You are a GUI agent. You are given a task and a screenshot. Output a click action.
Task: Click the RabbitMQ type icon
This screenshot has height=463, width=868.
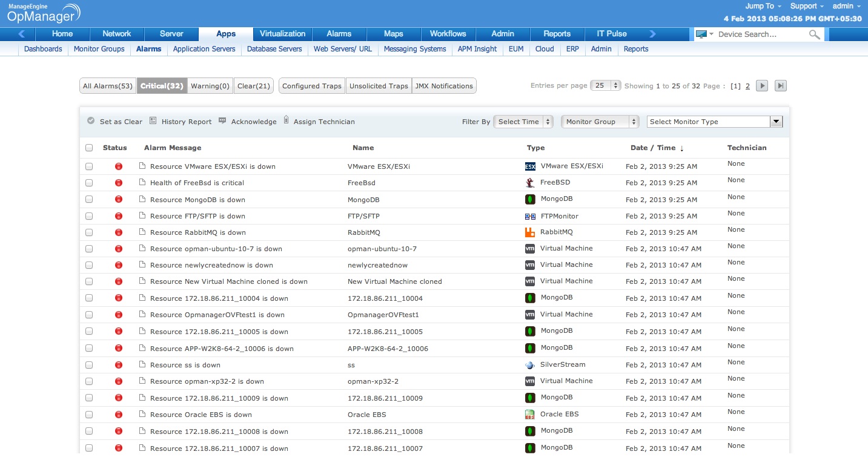[530, 232]
